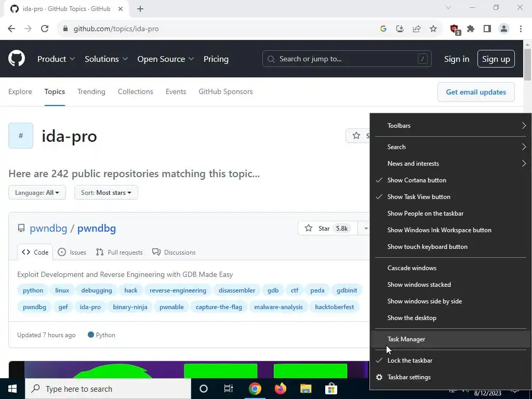The height and width of the screenshot is (399, 532).
Task: Click the GitHub search field
Action: (x=347, y=59)
